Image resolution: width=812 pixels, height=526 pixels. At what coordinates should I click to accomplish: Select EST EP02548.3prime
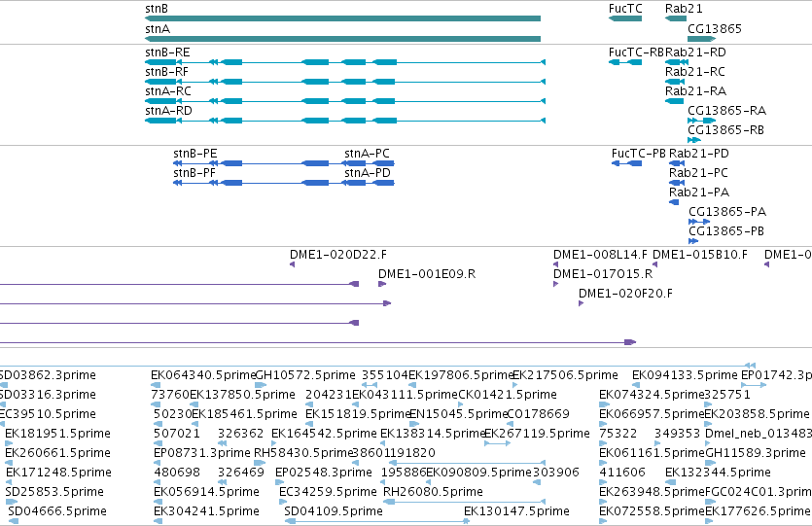pos(324,473)
